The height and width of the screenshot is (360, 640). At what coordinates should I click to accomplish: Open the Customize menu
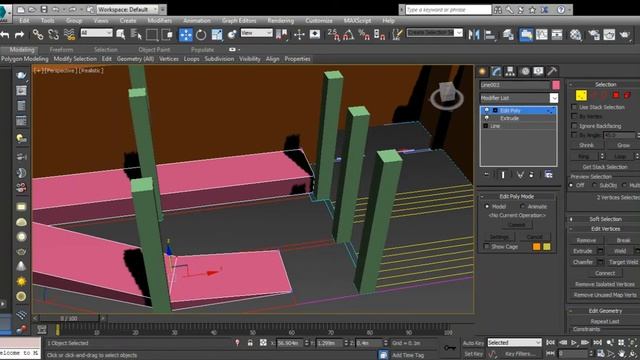pyautogui.click(x=319, y=20)
